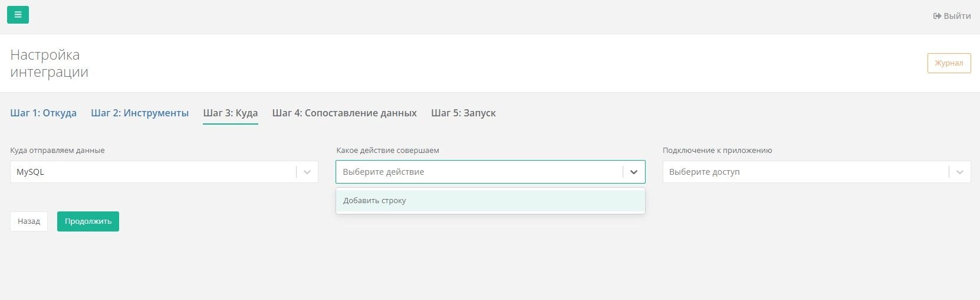Expand the access dropdown chevron arrow
The width and height of the screenshot is (980, 300).
960,172
